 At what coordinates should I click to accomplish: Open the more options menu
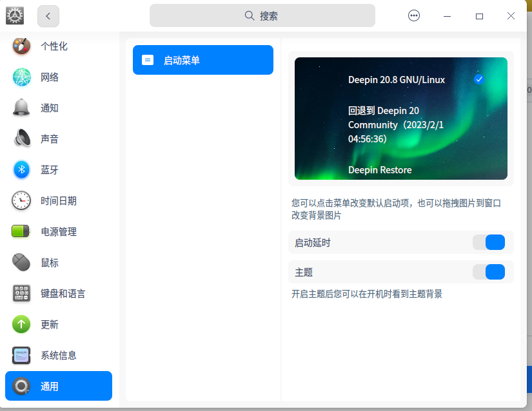(413, 15)
